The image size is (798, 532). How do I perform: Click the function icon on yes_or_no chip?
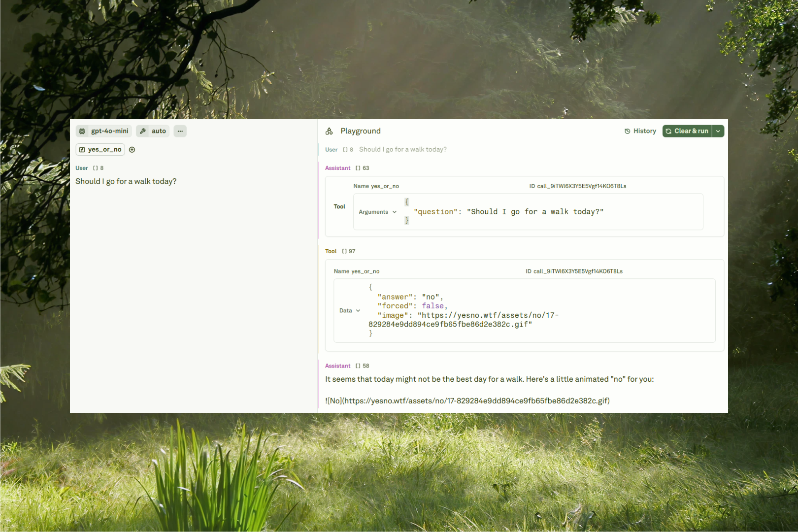click(x=82, y=149)
